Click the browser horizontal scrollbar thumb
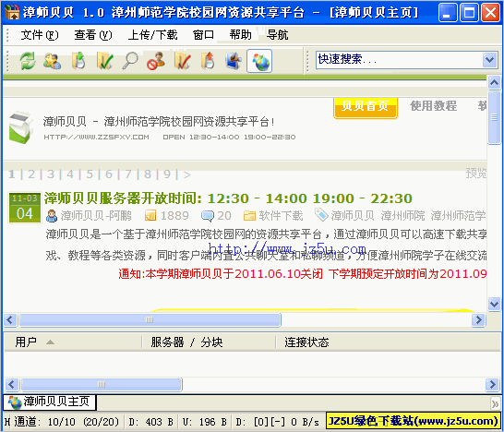 click(x=150, y=319)
